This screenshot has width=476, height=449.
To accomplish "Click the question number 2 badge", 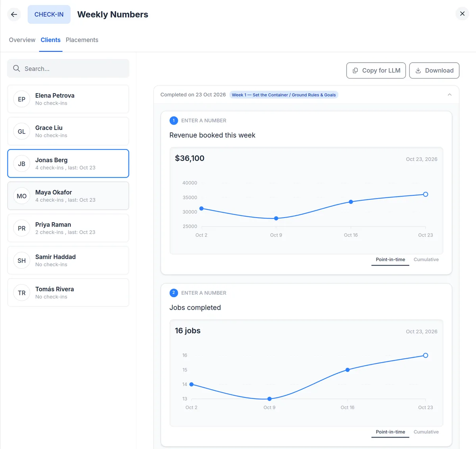I will [x=174, y=293].
